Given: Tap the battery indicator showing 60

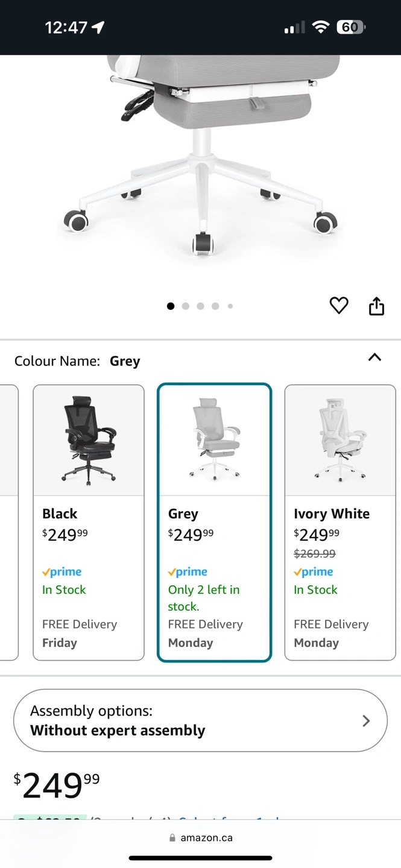Looking at the screenshot, I should 350,27.
